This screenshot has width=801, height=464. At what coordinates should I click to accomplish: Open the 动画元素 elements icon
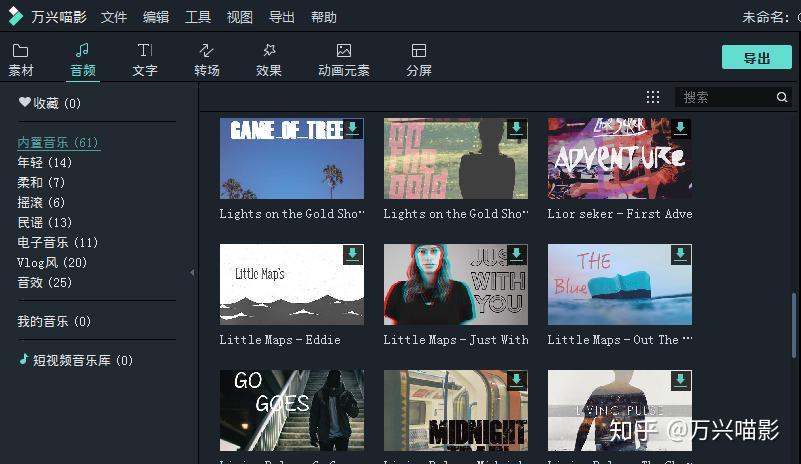point(344,51)
